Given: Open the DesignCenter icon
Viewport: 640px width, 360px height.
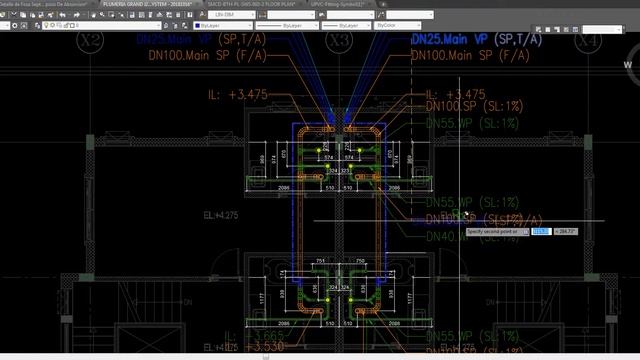Looking at the screenshot, I should pos(141,15).
